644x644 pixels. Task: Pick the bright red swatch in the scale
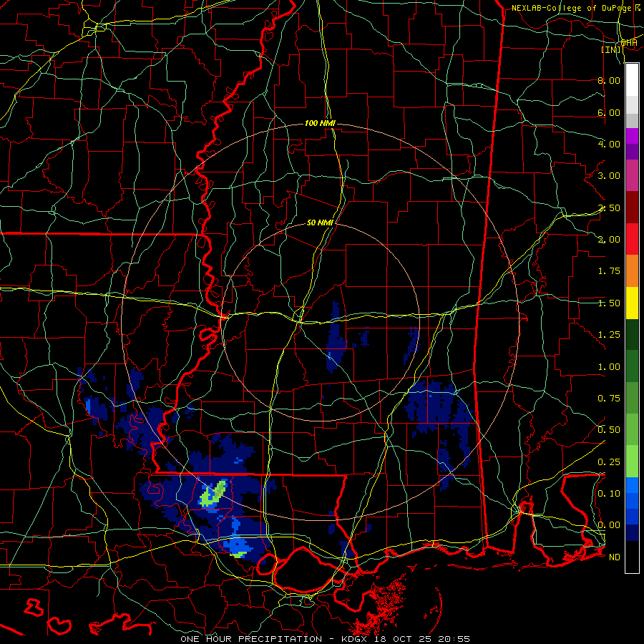[632, 239]
